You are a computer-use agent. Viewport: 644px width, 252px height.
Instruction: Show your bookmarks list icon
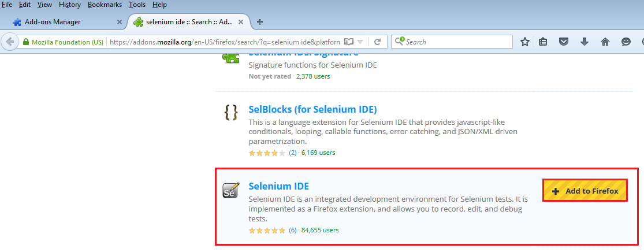click(543, 42)
